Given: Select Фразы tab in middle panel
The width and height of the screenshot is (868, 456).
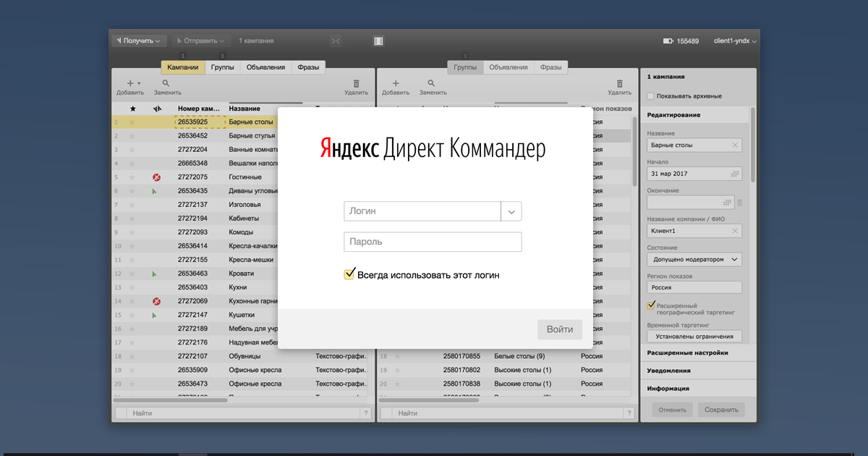Looking at the screenshot, I should tap(551, 67).
